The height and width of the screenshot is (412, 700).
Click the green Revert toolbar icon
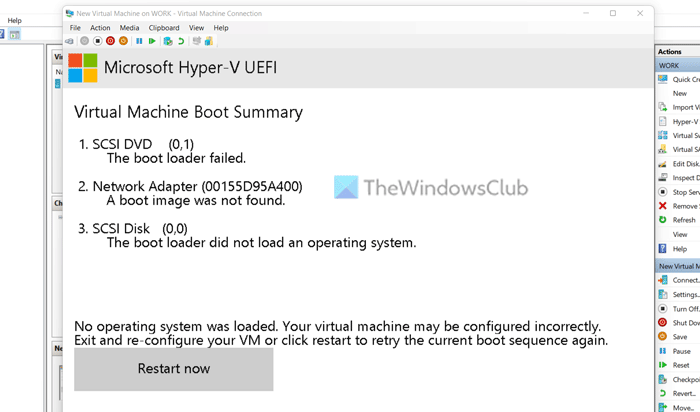[x=181, y=41]
